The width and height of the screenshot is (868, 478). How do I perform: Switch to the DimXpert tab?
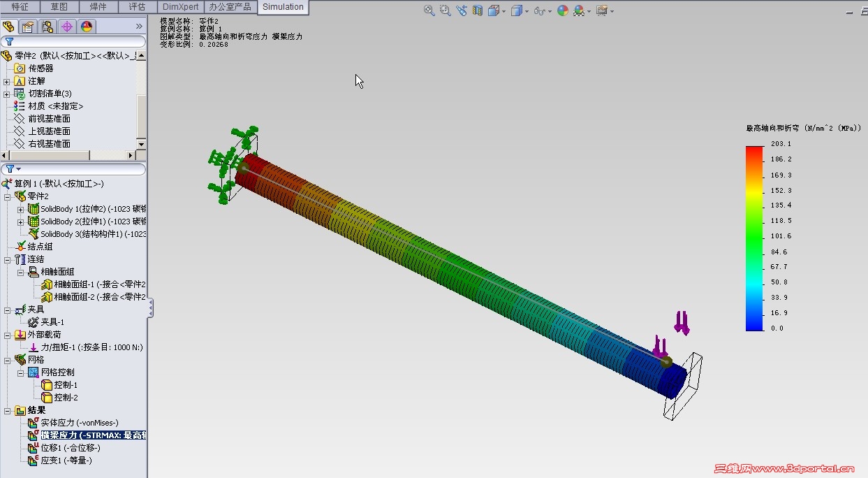180,7
